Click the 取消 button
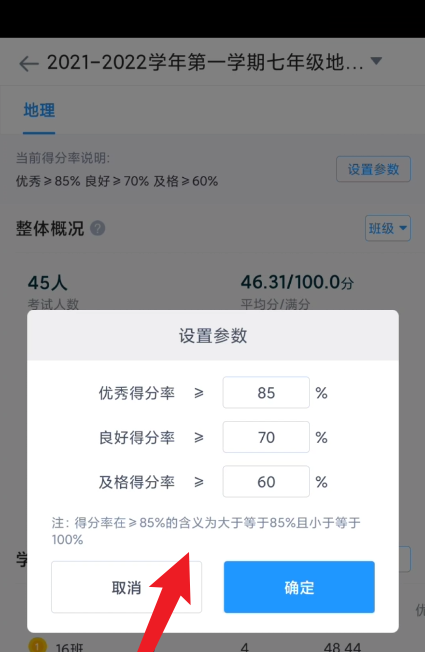The height and width of the screenshot is (652, 425). (126, 587)
